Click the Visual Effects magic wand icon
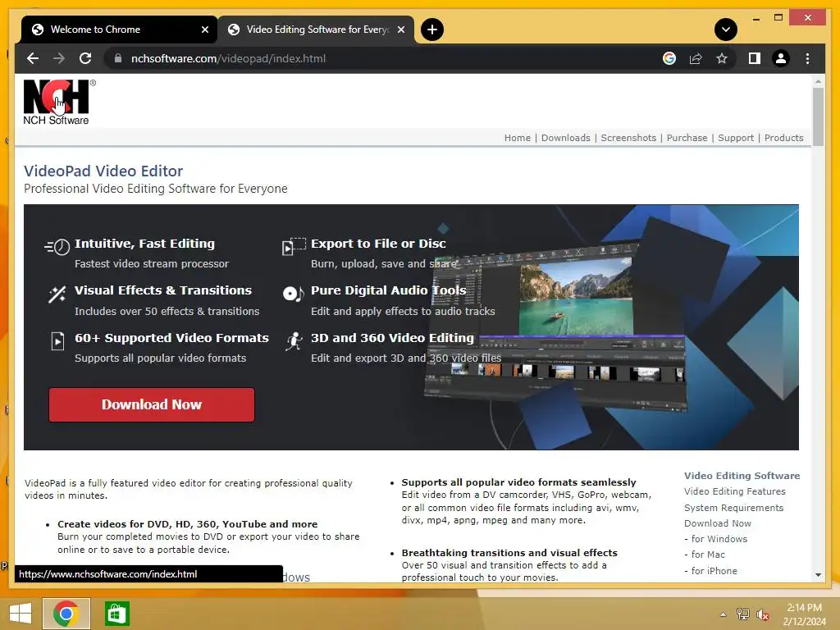This screenshot has height=630, width=840. coord(57,294)
